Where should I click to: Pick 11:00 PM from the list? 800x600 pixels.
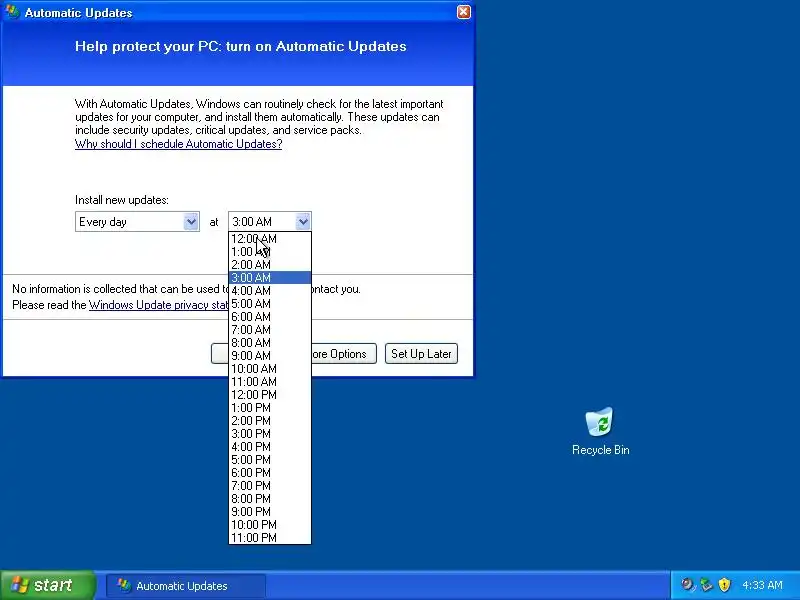(x=269, y=538)
